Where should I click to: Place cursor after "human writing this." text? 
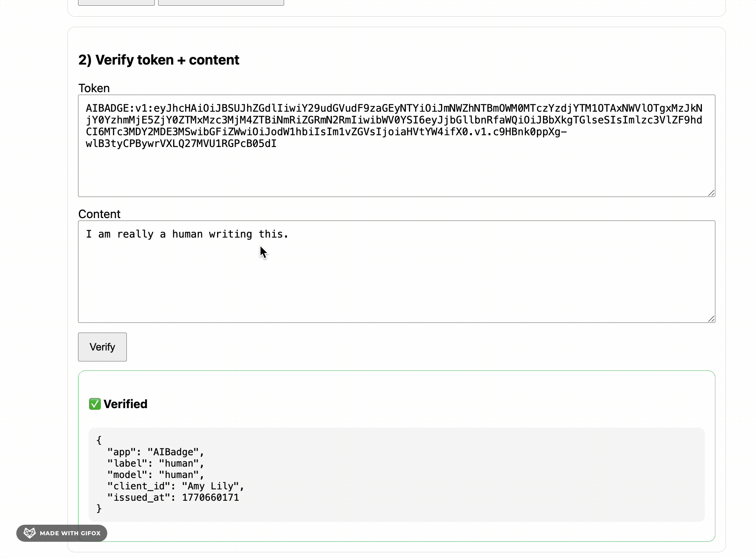pyautogui.click(x=289, y=234)
